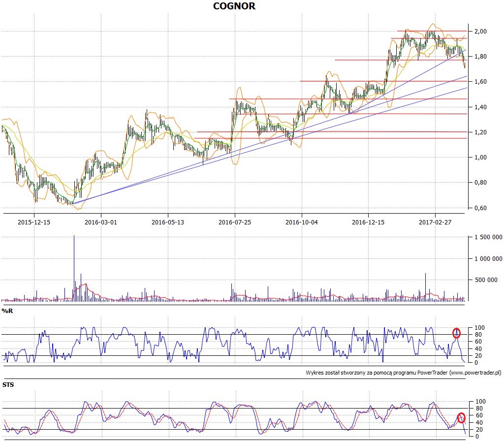Pick the 1,20 price axis label
Viewport: 504px width, 441px height.
click(480, 132)
